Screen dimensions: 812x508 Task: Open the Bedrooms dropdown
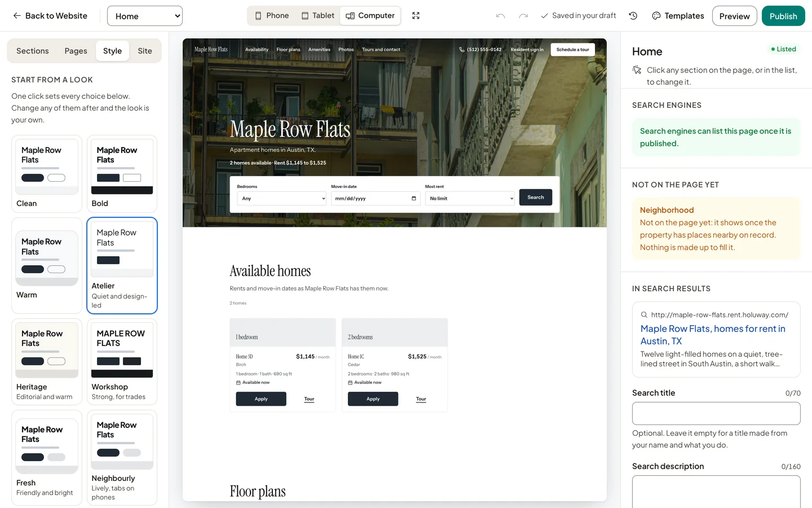281,199
